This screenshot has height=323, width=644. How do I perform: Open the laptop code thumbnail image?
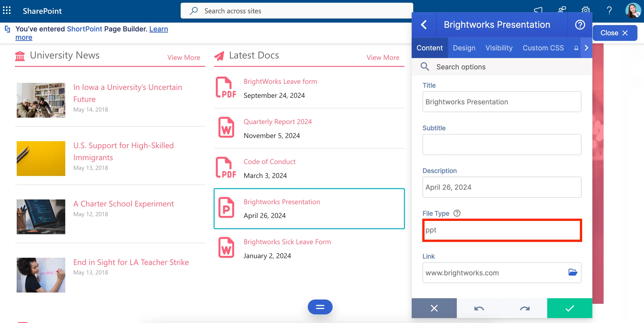pos(41,217)
